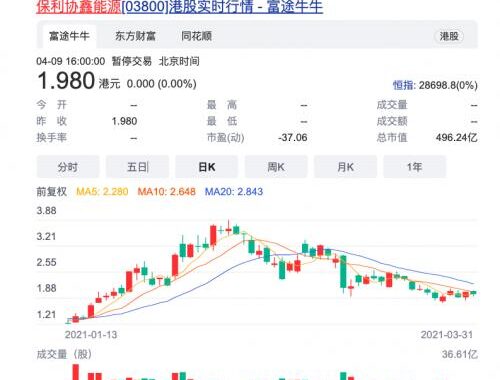500x380 pixels.
Task: Click the 最低 label
Action: coord(222,121)
